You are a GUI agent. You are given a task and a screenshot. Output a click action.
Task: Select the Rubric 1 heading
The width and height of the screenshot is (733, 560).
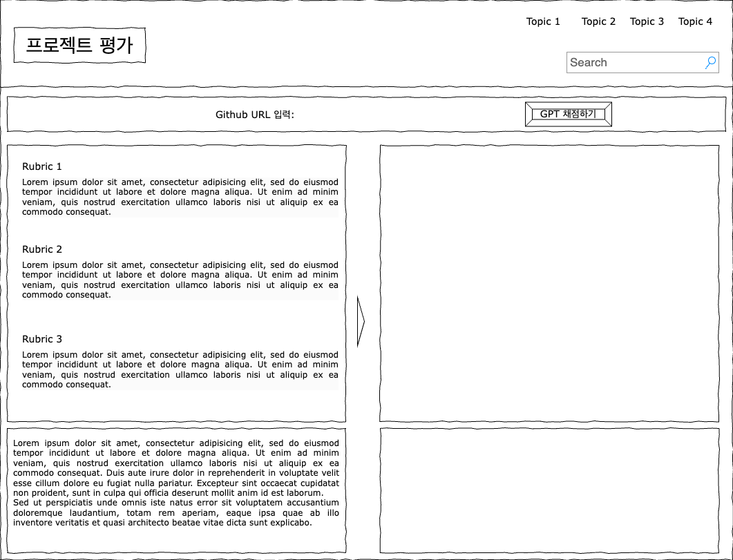click(42, 166)
